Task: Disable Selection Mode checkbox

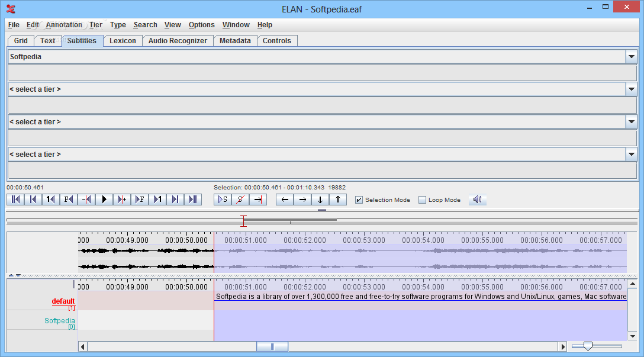Action: 359,200
